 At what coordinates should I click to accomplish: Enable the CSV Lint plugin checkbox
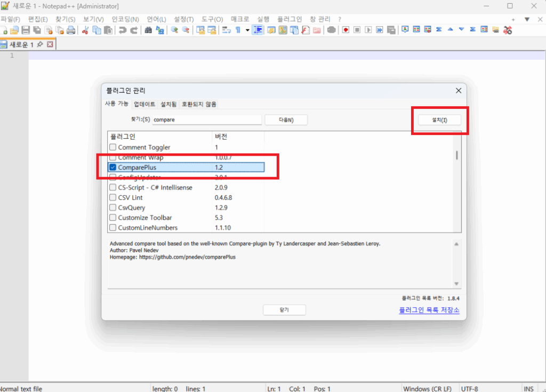pyautogui.click(x=112, y=197)
